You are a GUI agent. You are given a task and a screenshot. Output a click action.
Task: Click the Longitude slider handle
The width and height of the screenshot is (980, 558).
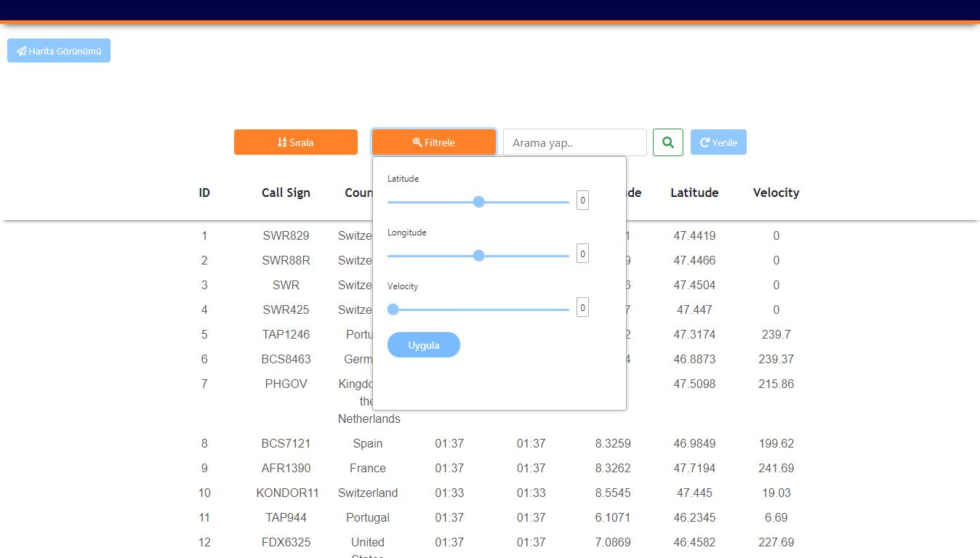pyautogui.click(x=478, y=256)
